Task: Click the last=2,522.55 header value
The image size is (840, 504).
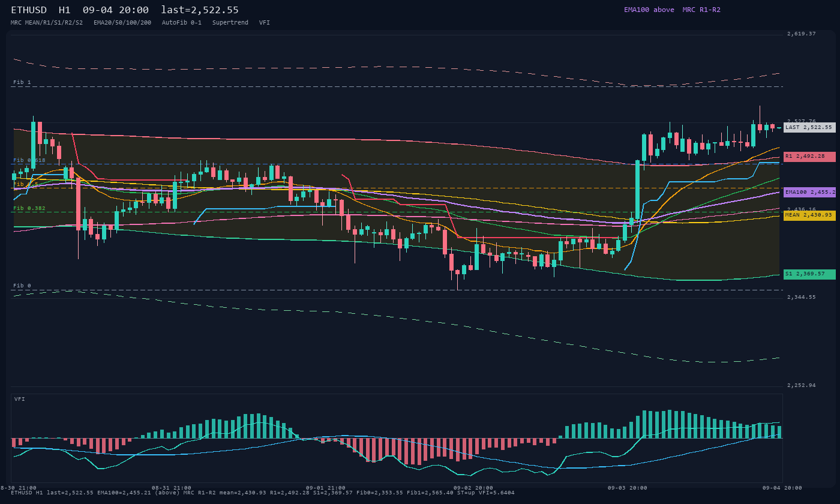Action: [x=200, y=10]
